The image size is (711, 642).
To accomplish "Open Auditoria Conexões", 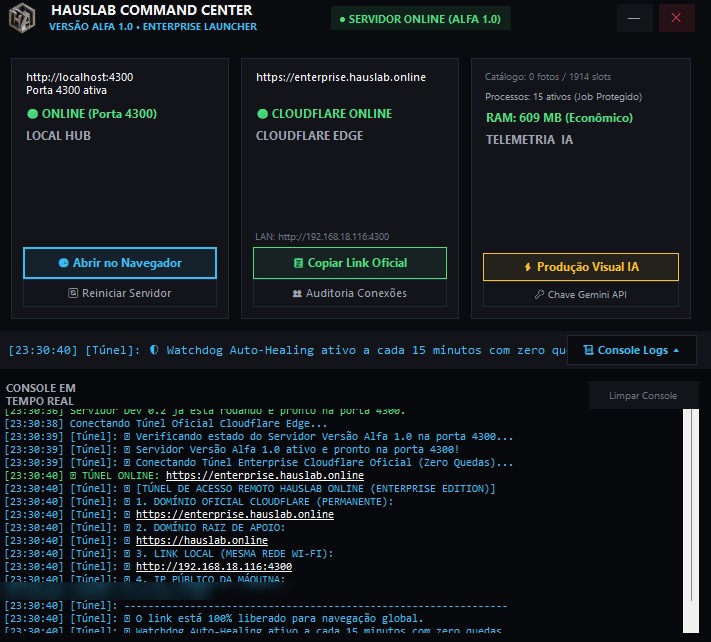I will (x=350, y=293).
